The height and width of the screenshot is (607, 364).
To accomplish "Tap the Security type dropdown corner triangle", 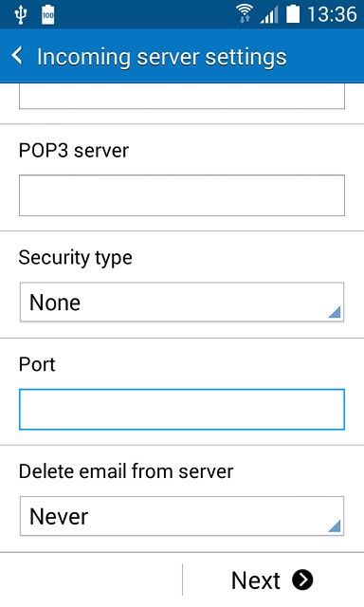I will [335, 312].
